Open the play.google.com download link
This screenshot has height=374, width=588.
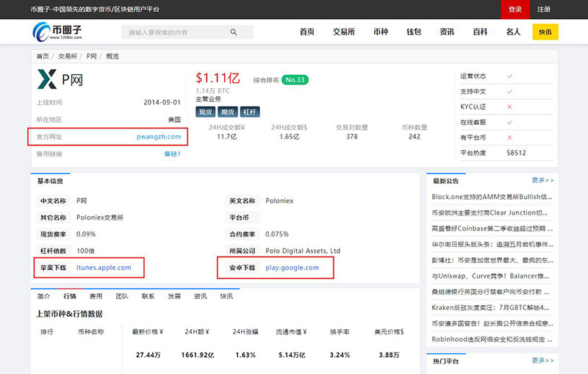(292, 267)
